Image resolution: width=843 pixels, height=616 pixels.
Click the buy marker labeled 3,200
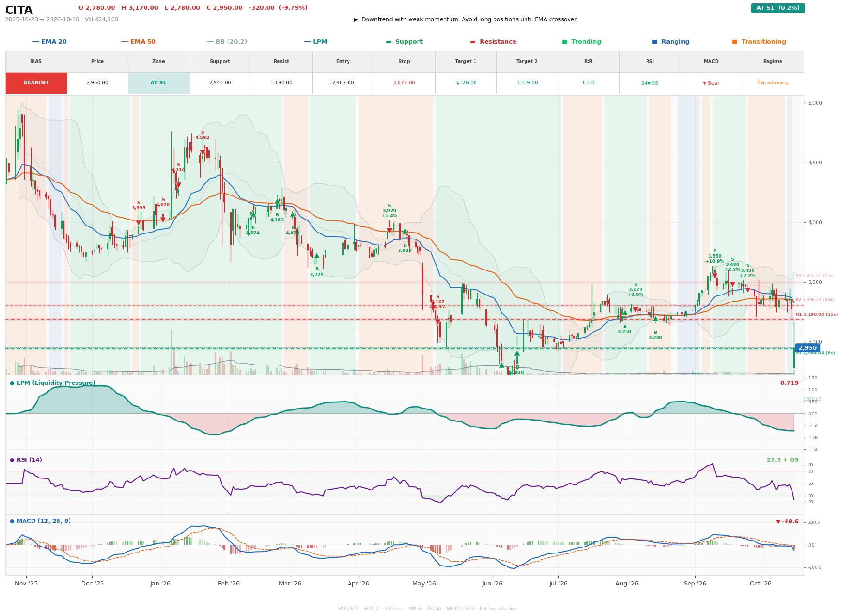(x=655, y=319)
